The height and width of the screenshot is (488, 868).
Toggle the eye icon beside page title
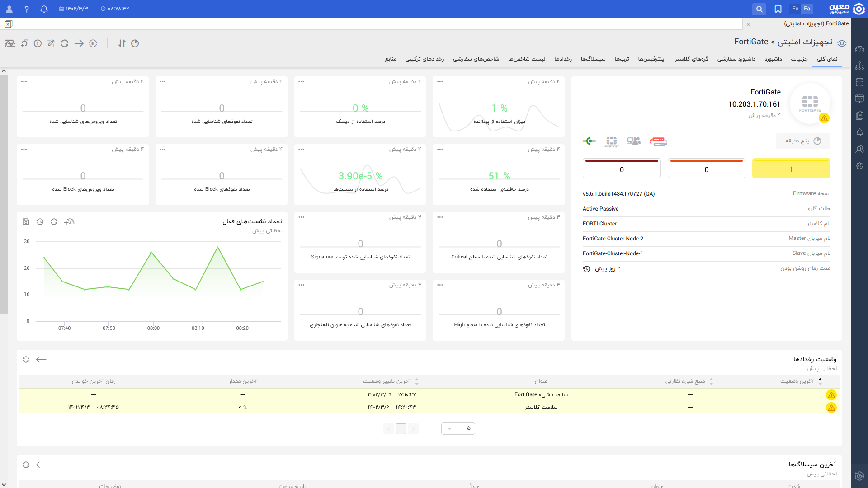842,43
